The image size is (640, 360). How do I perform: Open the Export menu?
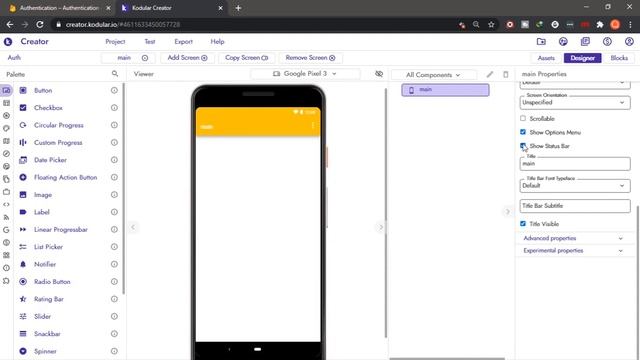[183, 42]
